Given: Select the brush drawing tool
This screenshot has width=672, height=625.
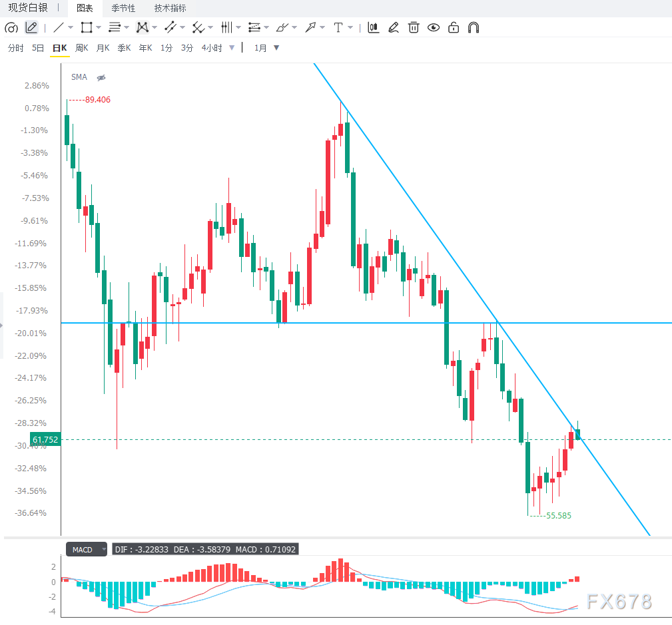Looking at the screenshot, I should coord(282,27).
